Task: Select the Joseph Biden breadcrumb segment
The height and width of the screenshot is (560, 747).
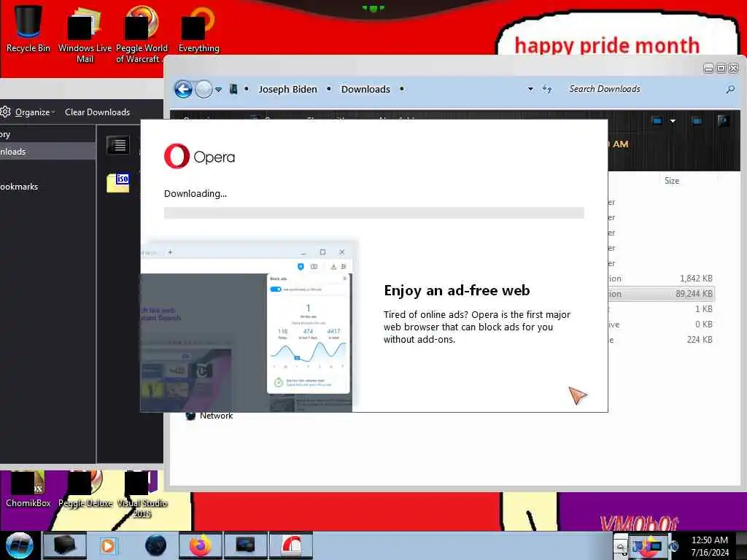Action: pos(287,89)
